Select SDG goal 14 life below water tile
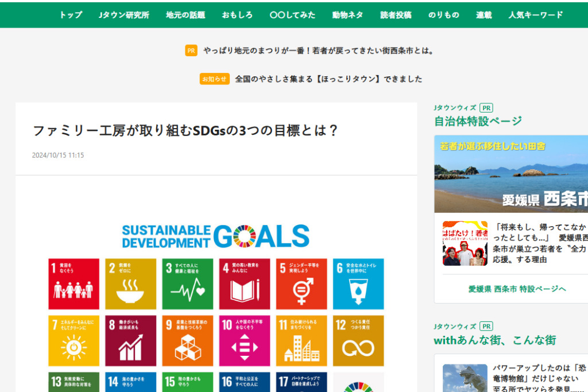 (130, 382)
